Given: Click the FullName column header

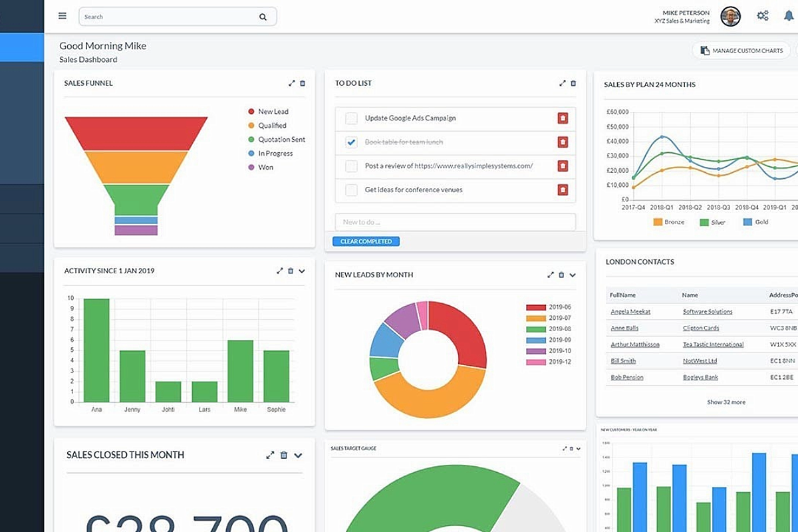Looking at the screenshot, I should (x=623, y=295).
